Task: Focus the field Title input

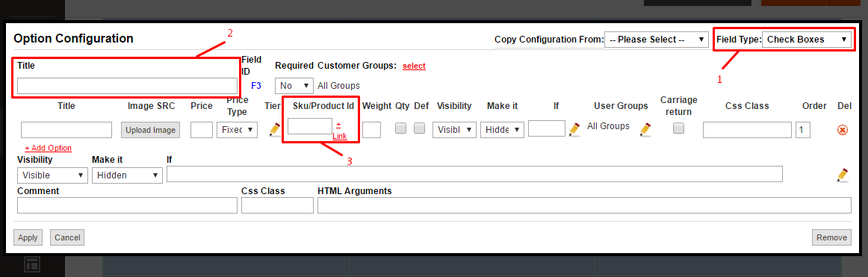Action: coord(127,86)
